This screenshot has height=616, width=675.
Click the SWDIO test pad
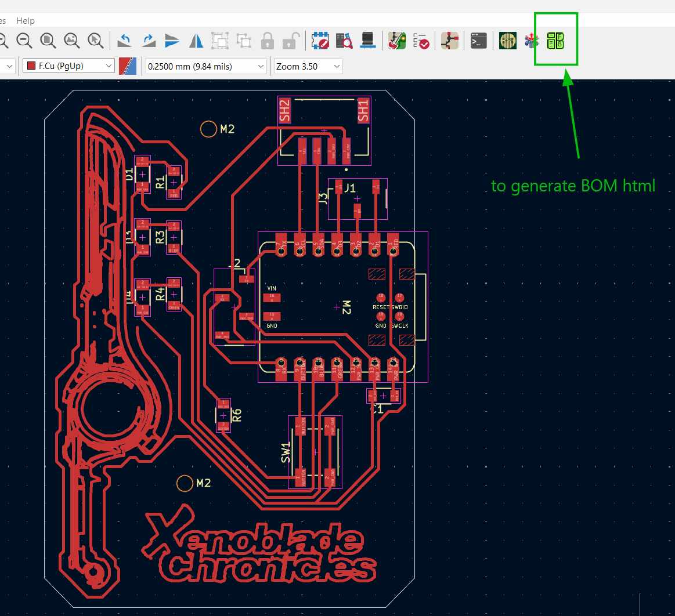[x=399, y=297]
